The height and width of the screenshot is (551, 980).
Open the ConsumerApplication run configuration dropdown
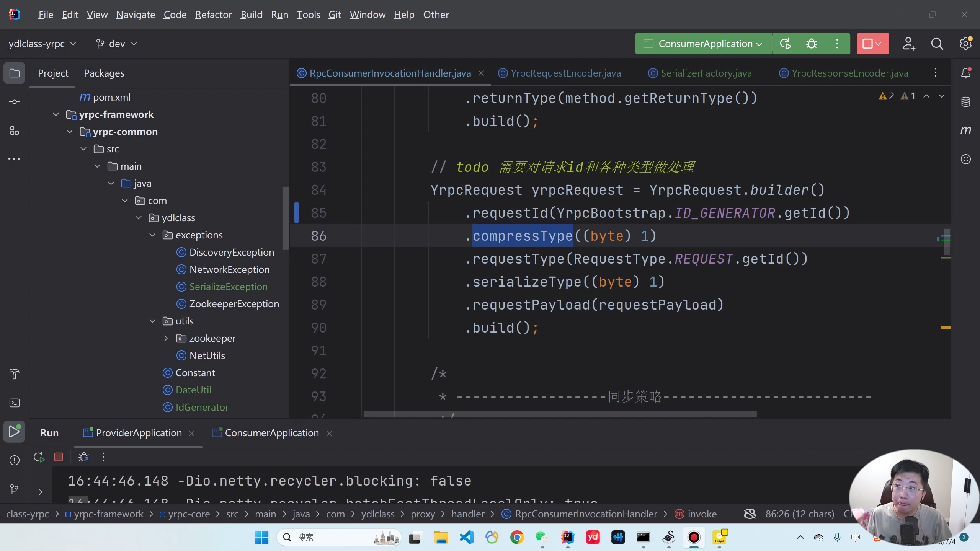(704, 44)
